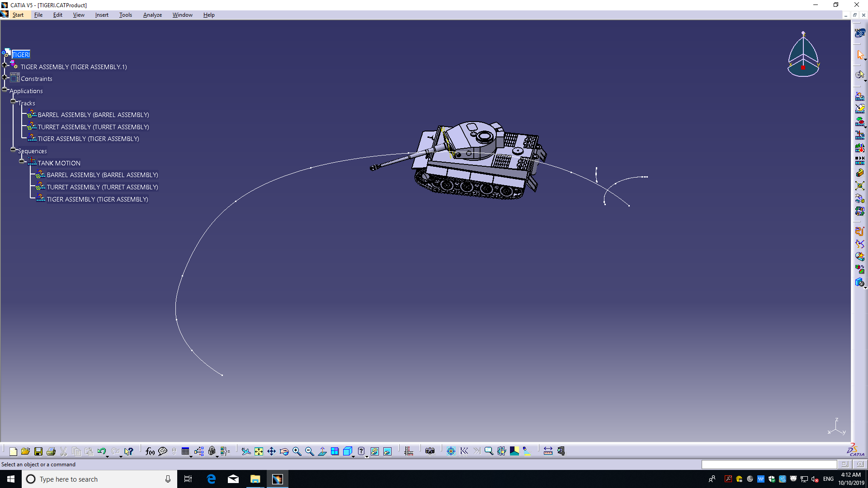Image resolution: width=868 pixels, height=488 pixels.
Task: Open the Tools menu
Action: click(x=125, y=15)
